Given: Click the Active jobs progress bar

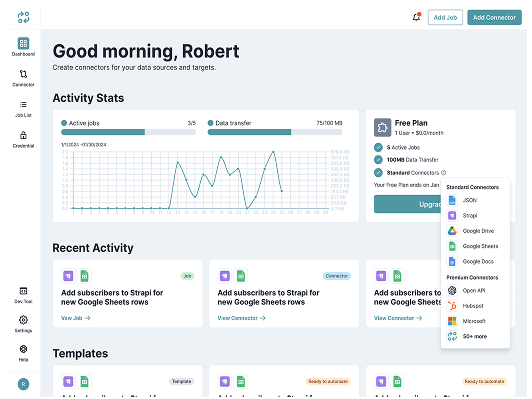Looking at the screenshot, I should (x=128, y=132).
